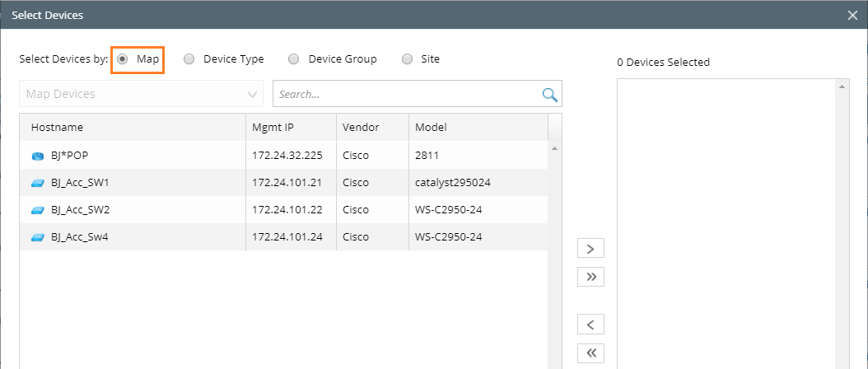
Task: Remove selected device with single left arrow
Action: [590, 323]
